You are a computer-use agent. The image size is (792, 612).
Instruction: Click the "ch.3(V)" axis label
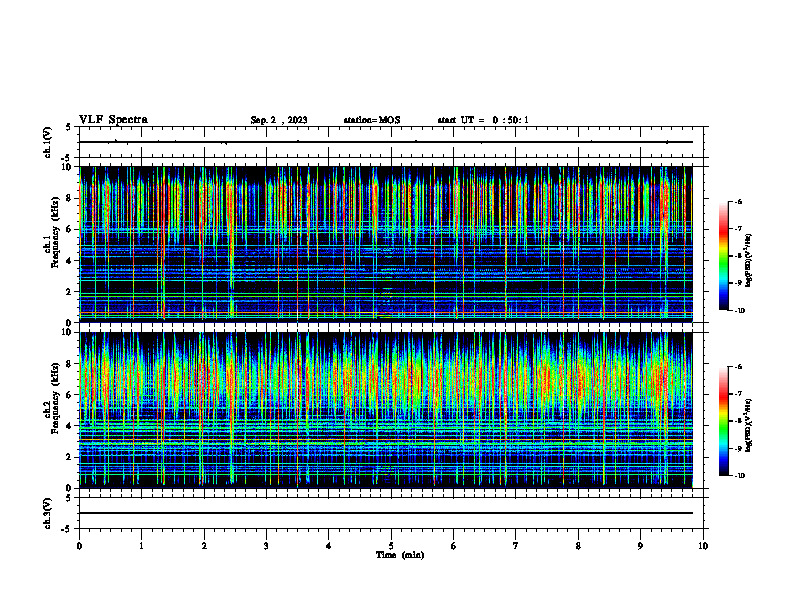[47, 513]
